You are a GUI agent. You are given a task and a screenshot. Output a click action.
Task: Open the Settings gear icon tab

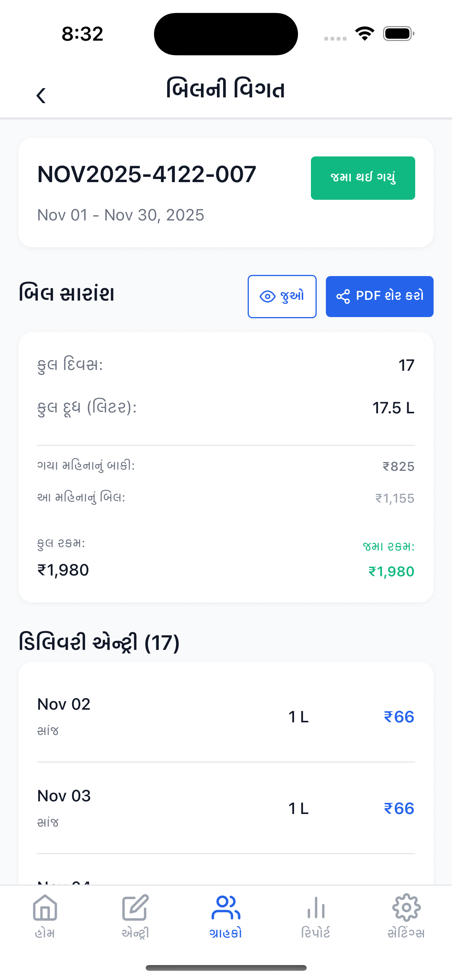406,908
